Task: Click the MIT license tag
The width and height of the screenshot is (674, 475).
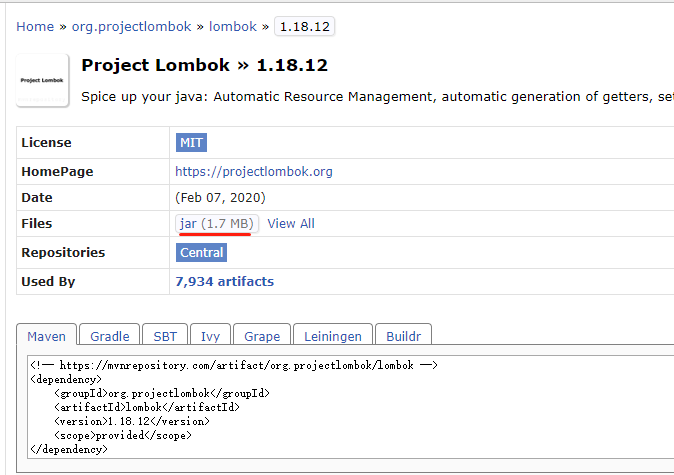Action: tap(191, 143)
